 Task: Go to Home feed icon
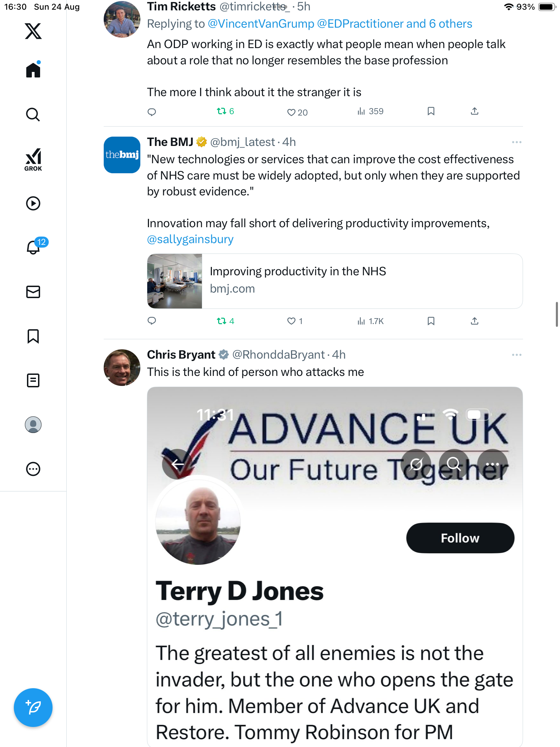point(33,70)
